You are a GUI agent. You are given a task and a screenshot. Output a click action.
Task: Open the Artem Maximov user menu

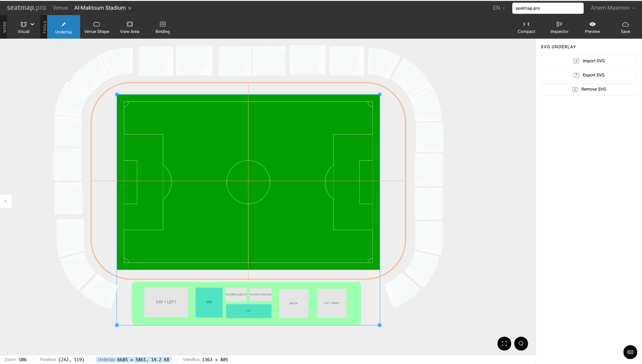[x=612, y=8]
